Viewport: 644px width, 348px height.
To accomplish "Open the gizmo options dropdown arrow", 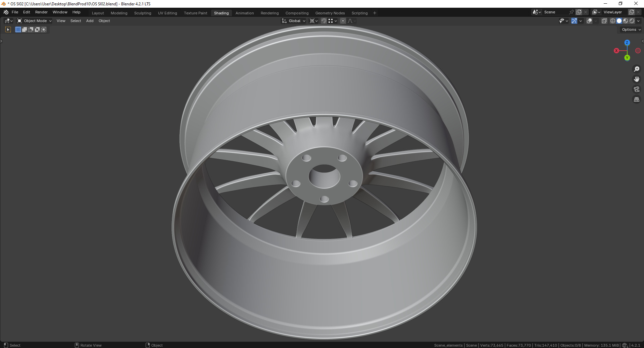I will click(x=581, y=21).
